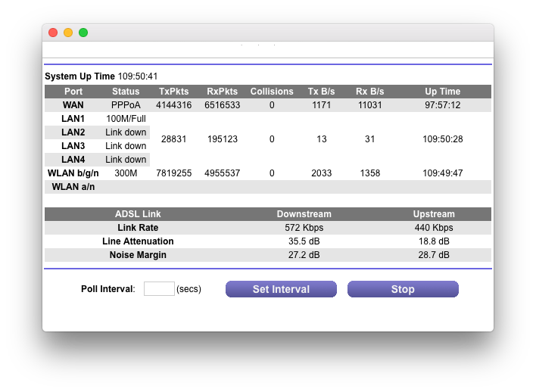The width and height of the screenshot is (536, 392).
Task: Click the LAN2 port label
Action: [x=73, y=132]
